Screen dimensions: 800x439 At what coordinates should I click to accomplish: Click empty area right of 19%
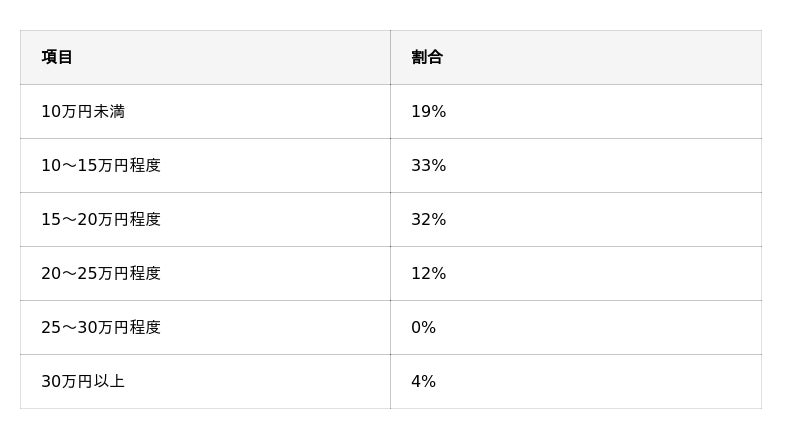pos(602,111)
